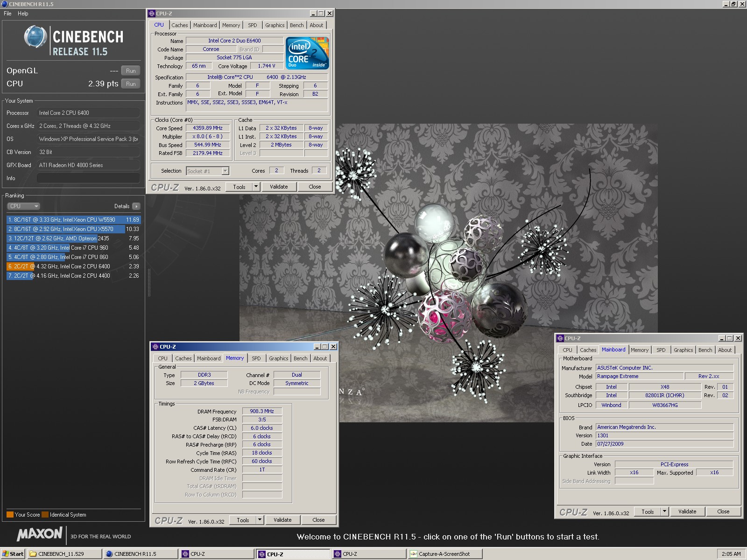Click the empty Info field in Your System

88,178
